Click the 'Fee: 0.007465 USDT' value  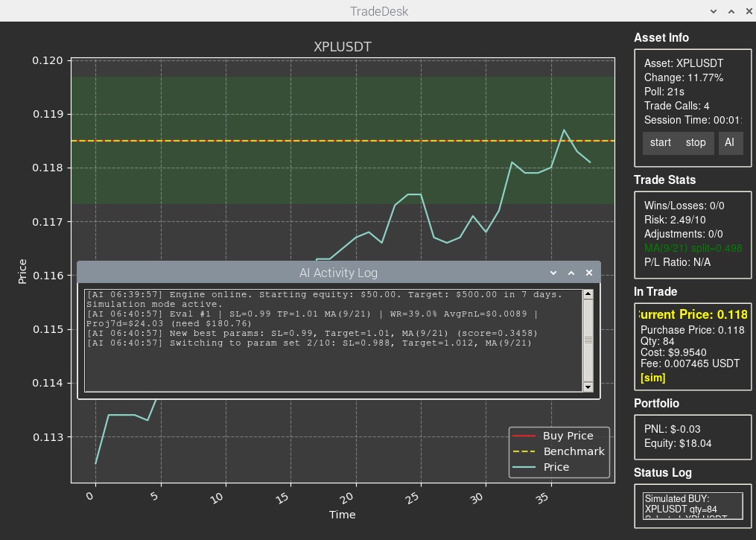[x=690, y=363]
